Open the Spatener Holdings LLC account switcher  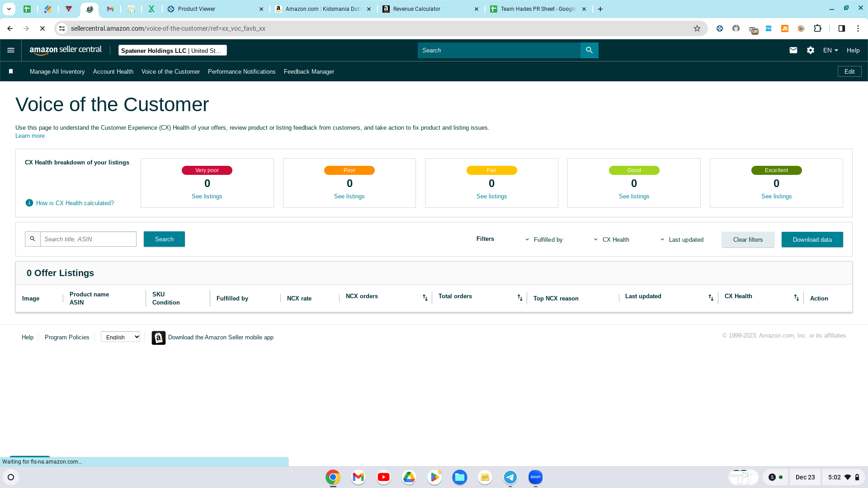tap(172, 51)
